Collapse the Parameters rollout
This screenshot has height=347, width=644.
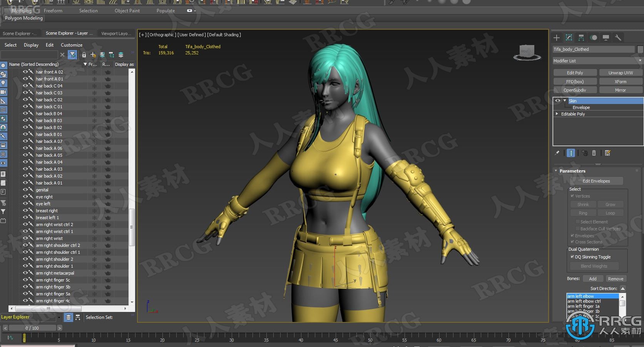[556, 171]
